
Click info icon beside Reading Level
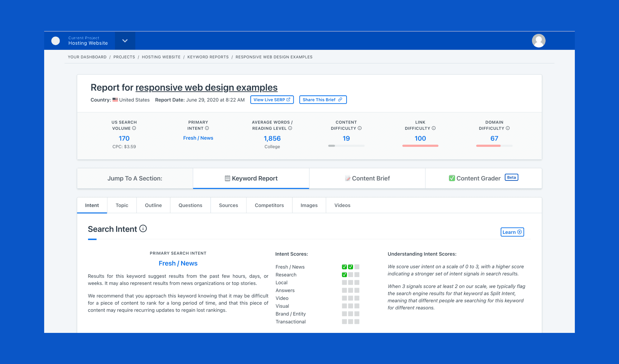(290, 128)
